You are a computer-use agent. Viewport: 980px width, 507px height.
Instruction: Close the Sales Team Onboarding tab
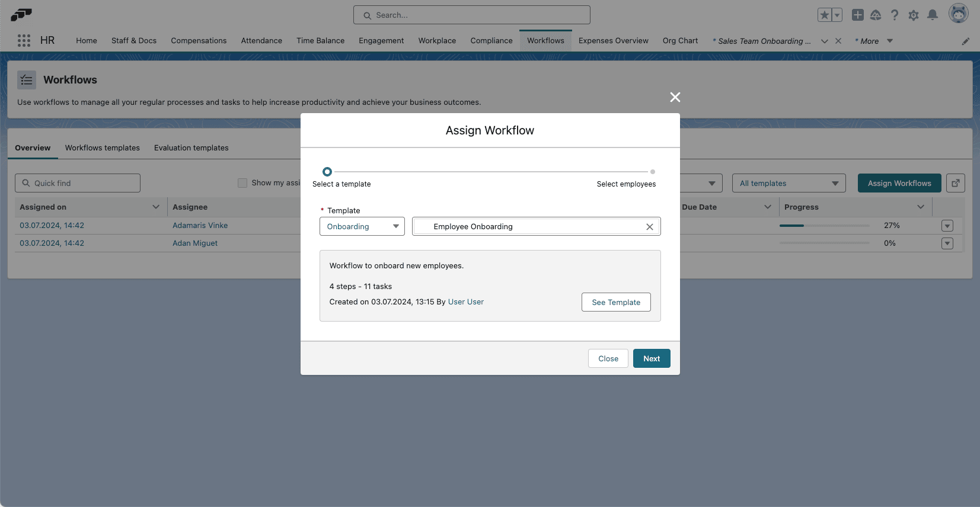click(x=838, y=41)
